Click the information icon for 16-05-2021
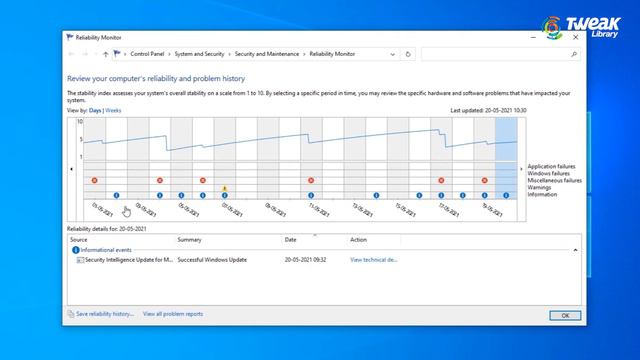 (419, 196)
